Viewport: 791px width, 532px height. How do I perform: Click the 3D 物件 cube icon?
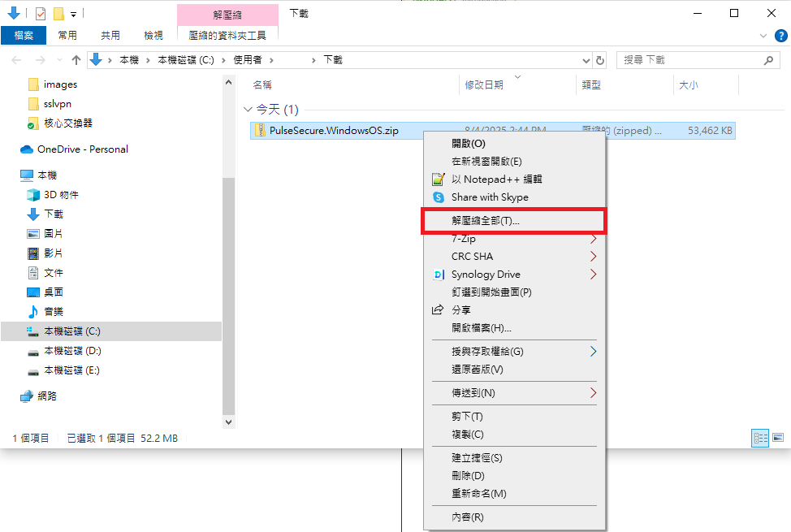[x=33, y=195]
